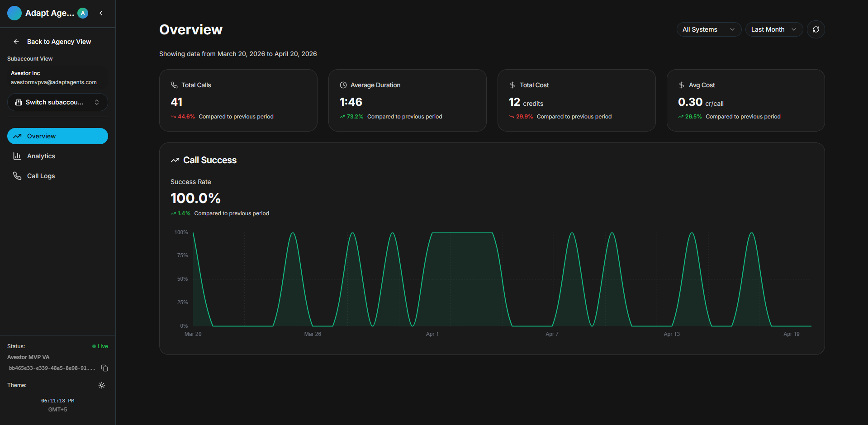Click the Avestor MVP VA assistant name

pyautogui.click(x=28, y=357)
